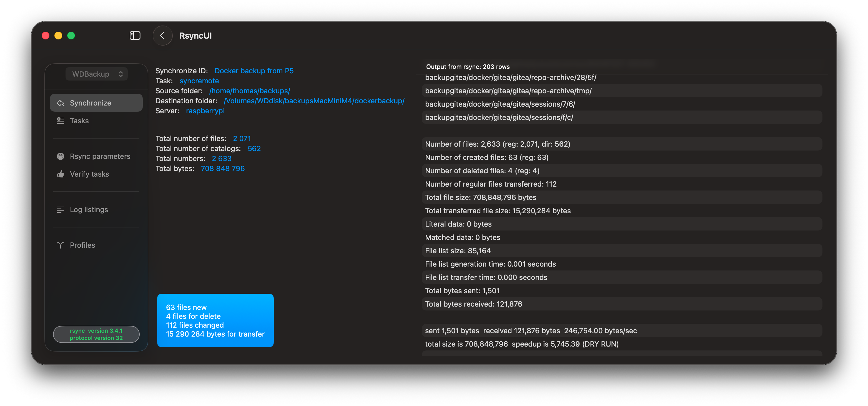
Task: Click total bytes value 708 848 796
Action: (223, 169)
